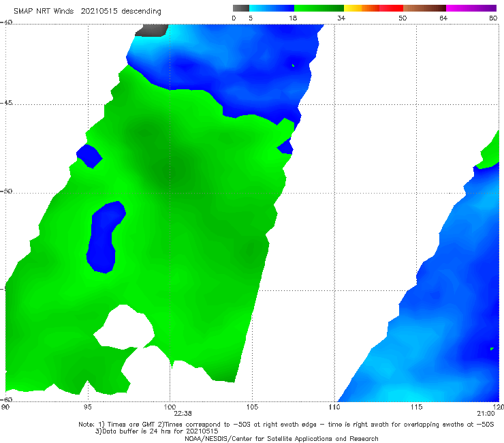Click the color bar label '34'
The image size is (504, 443).
coord(341,18)
